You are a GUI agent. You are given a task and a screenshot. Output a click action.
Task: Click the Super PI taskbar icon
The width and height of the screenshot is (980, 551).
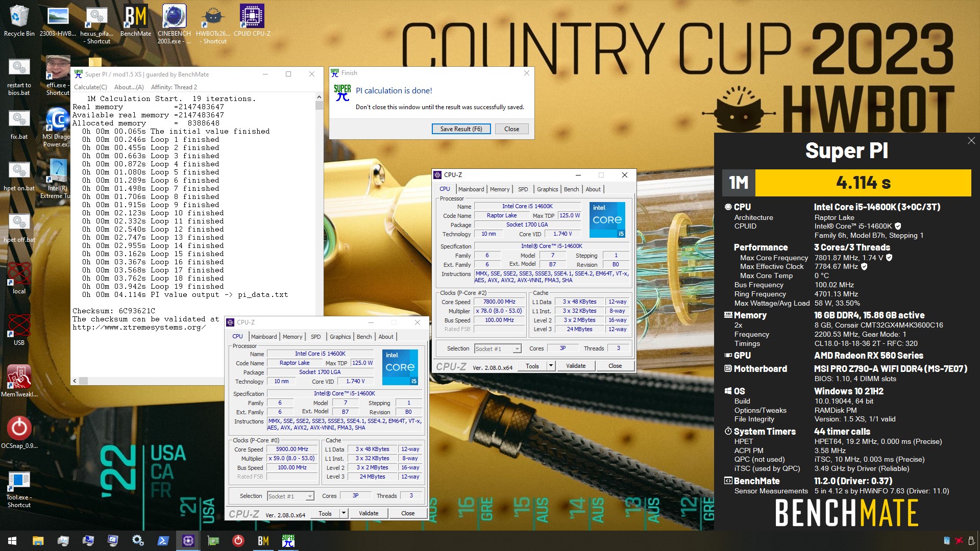288,541
